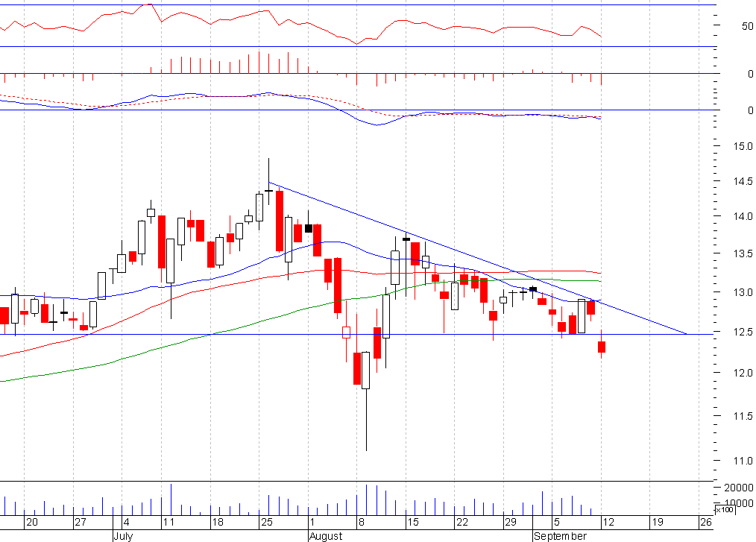Viewport: 756px width, 542px height.
Task: Click the 20000 volume axis label
Action: pyautogui.click(x=738, y=488)
